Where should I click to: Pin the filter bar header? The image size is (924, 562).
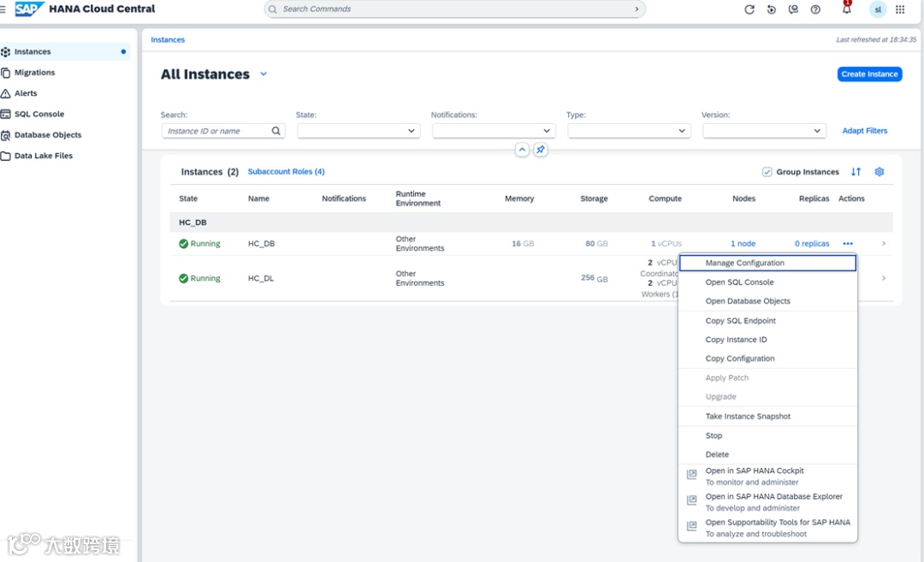click(541, 150)
